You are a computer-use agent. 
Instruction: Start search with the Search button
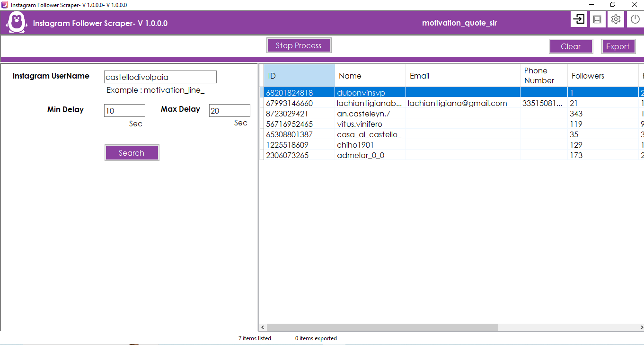click(x=132, y=153)
